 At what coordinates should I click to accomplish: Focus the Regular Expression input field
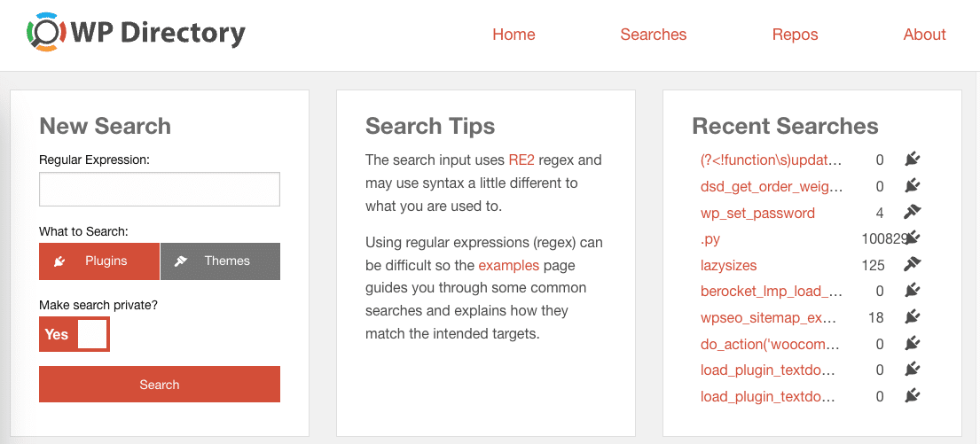point(160,190)
